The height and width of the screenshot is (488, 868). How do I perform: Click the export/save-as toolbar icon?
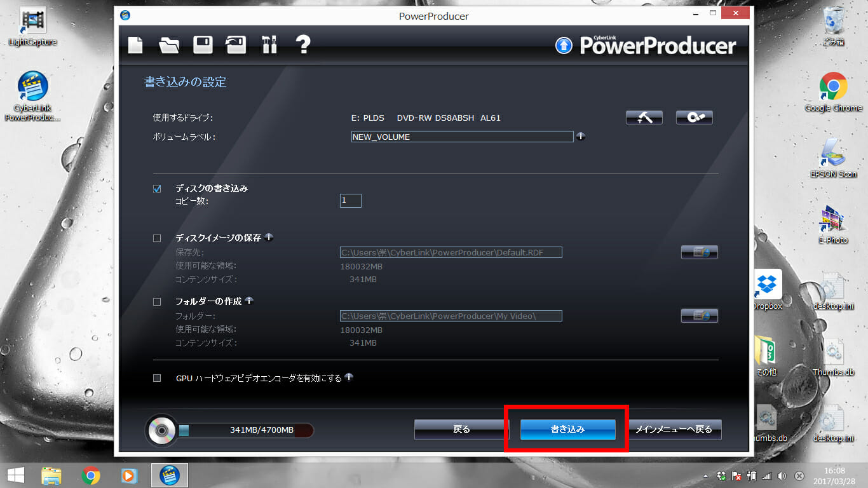coord(235,45)
